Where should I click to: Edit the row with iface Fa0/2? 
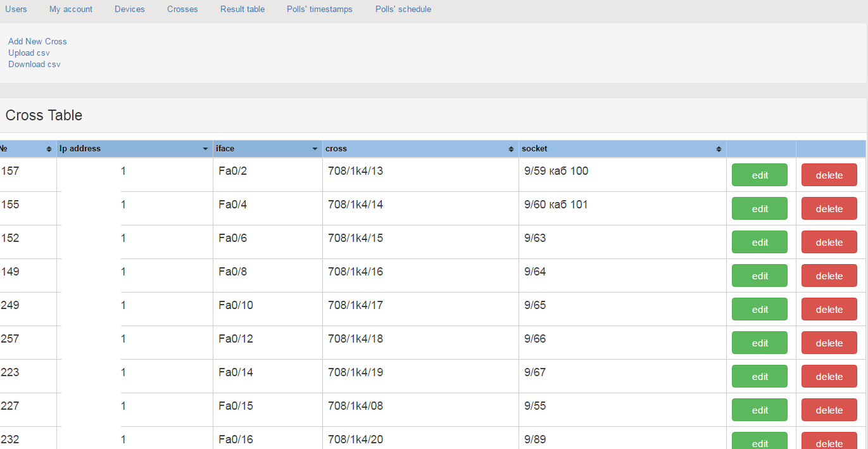[760, 175]
